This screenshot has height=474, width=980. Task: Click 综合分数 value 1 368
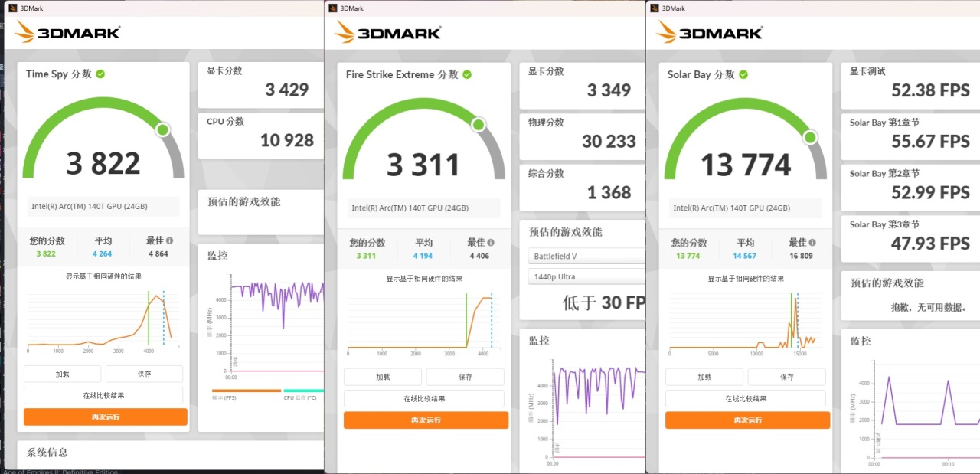click(x=609, y=192)
